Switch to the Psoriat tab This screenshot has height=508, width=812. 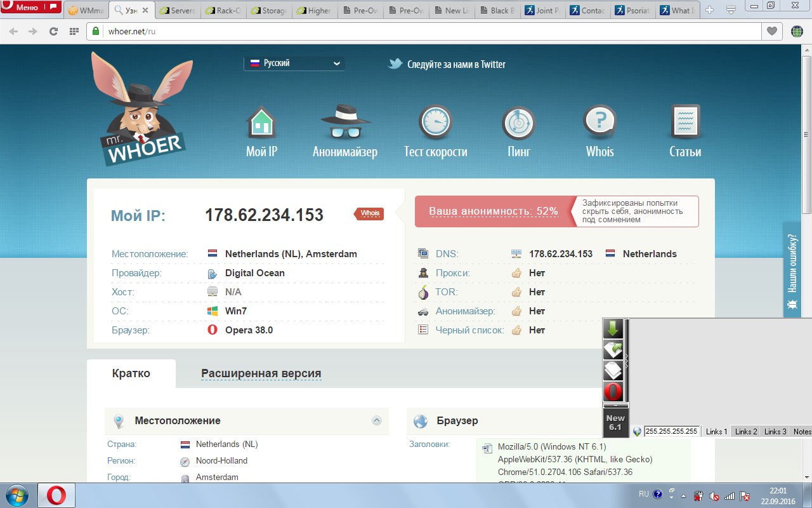point(634,11)
